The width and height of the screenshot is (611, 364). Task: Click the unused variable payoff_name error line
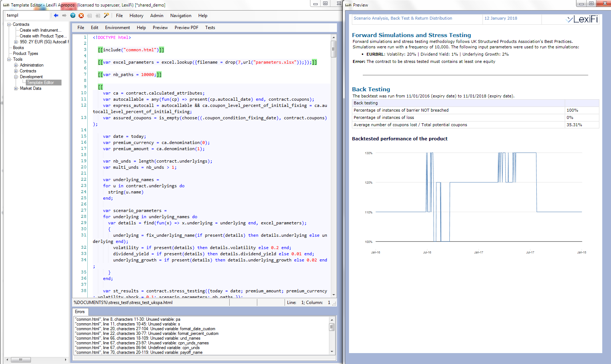point(139,352)
